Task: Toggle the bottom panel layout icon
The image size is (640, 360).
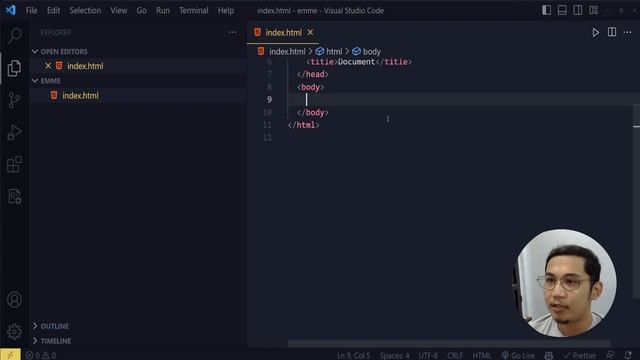Action: pos(562,10)
